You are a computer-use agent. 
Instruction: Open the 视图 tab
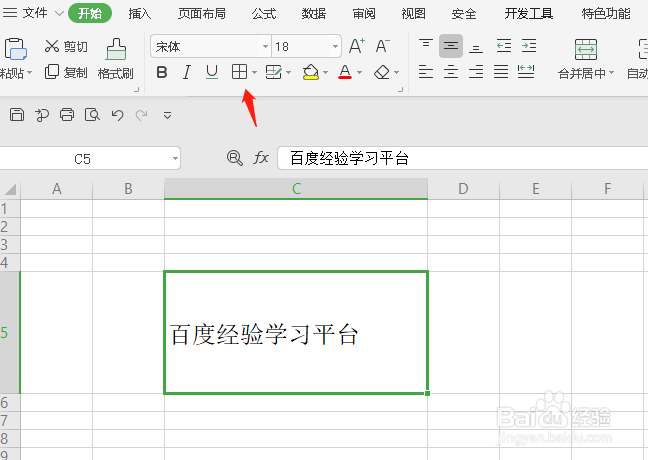(413, 14)
